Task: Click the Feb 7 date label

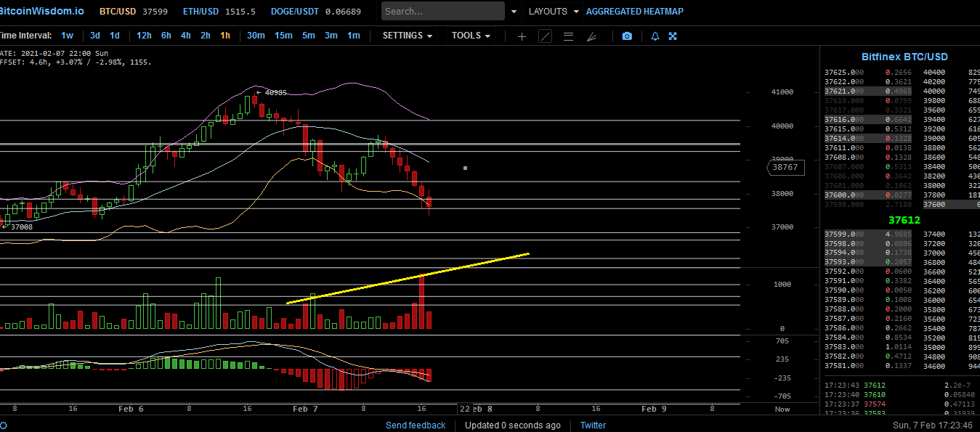Action: click(x=305, y=409)
